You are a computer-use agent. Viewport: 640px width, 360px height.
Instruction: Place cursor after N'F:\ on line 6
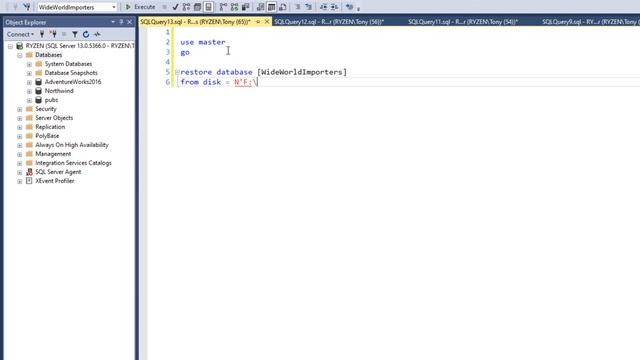tap(258, 82)
